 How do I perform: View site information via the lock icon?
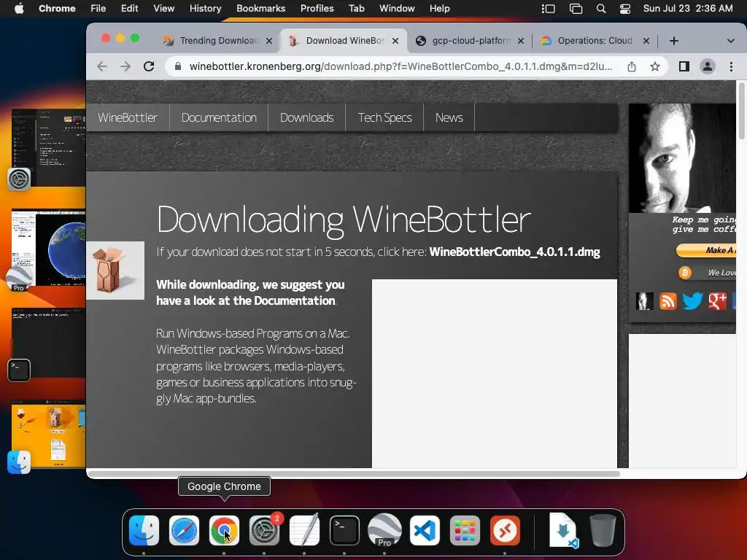click(x=178, y=66)
